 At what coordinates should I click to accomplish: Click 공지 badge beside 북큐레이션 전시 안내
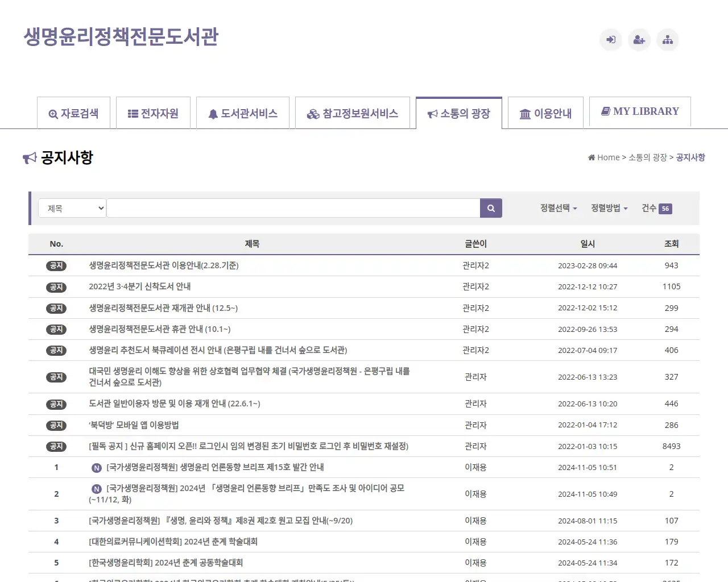pos(56,350)
